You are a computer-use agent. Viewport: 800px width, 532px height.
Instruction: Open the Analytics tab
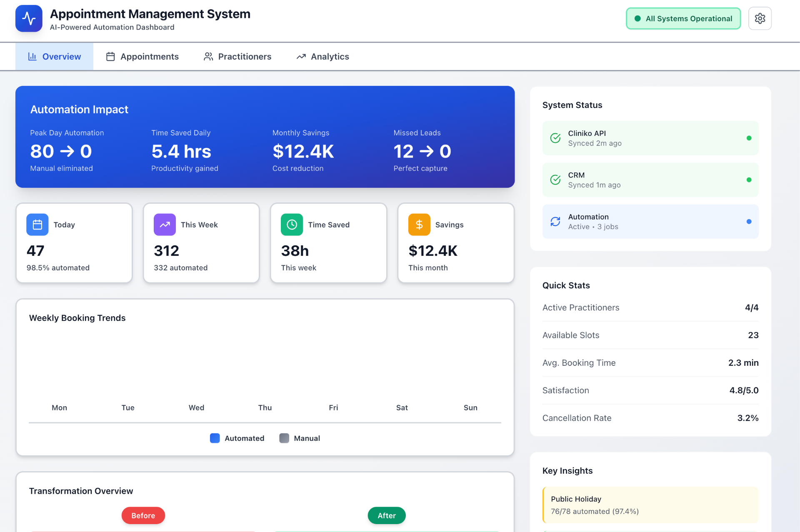[x=322, y=56]
